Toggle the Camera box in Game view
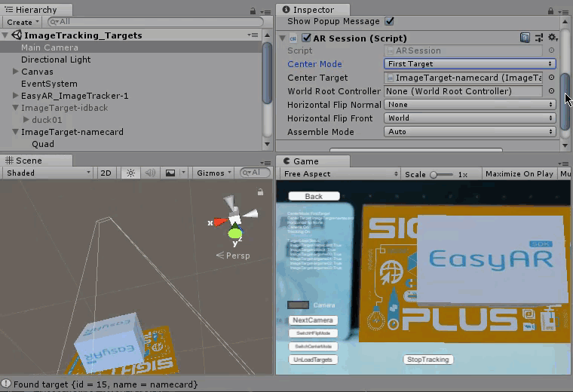 point(298,305)
